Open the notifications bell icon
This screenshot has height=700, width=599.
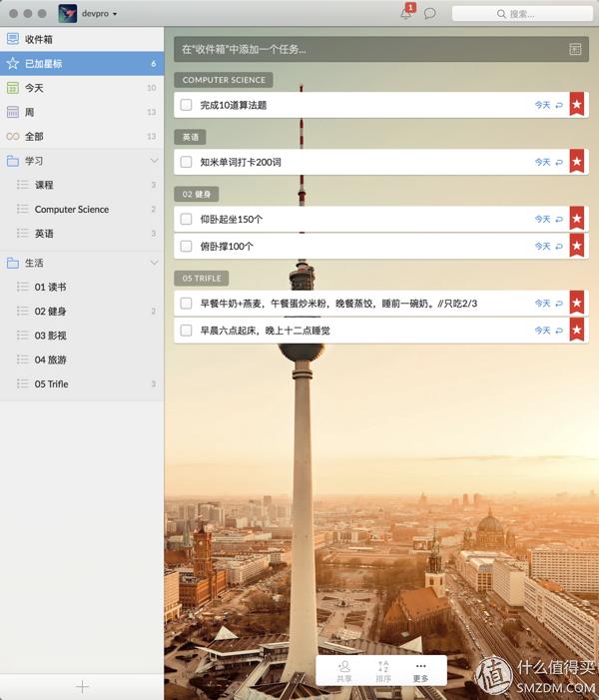[406, 13]
